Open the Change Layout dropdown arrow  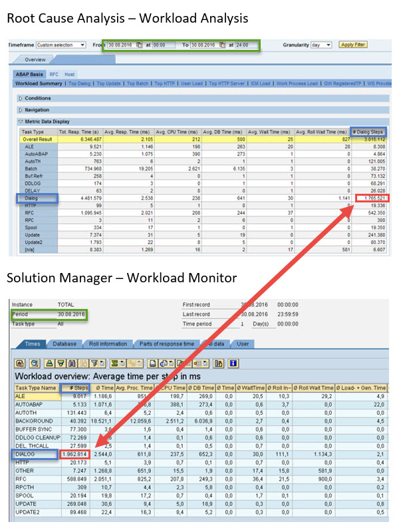click(205, 364)
